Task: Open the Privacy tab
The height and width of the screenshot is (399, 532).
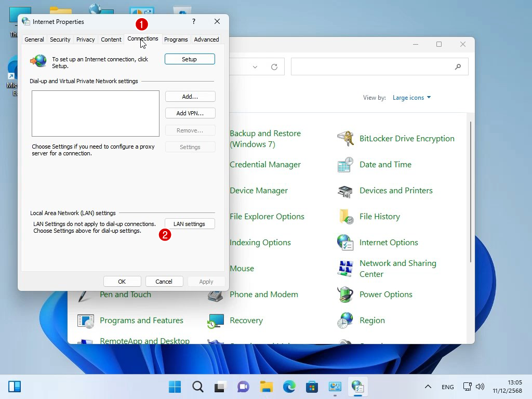Action: [85, 39]
